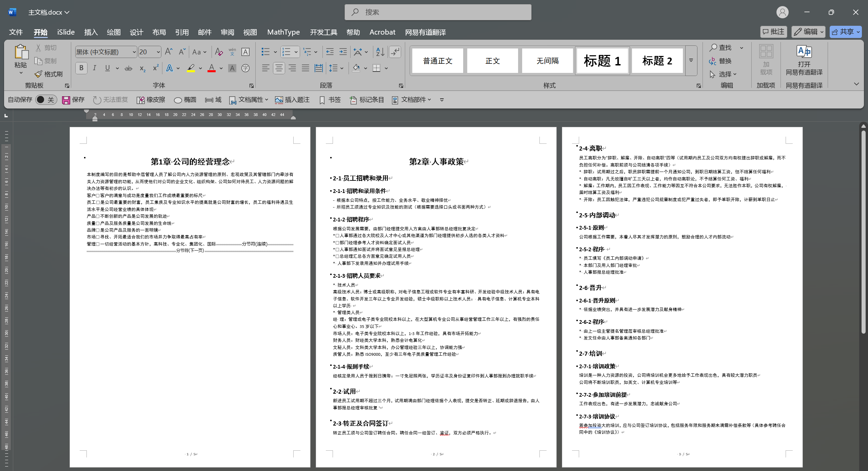Apply strikethrough to text
Screen dimensions: 868x471
tap(128, 68)
